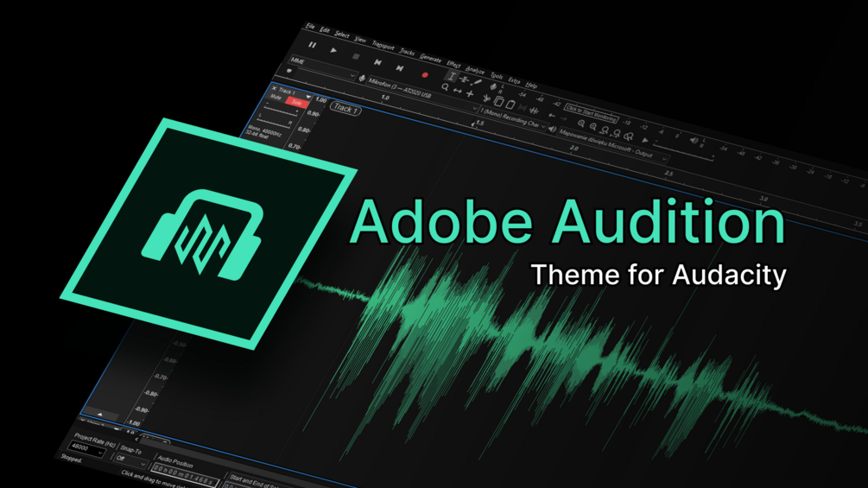Screen dimensions: 868x488
Task: Select the Envelope tool
Action: 465,80
